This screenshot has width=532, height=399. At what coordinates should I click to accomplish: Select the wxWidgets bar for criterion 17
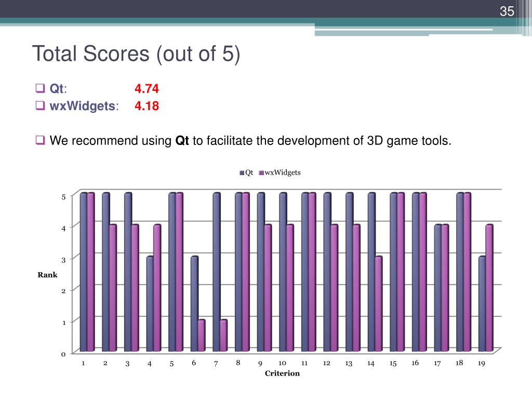click(x=445, y=288)
